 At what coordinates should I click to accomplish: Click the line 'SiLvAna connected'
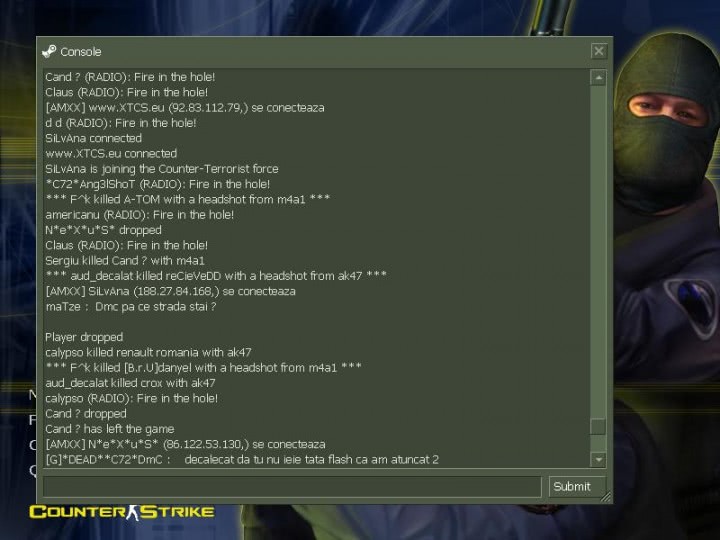(x=94, y=138)
